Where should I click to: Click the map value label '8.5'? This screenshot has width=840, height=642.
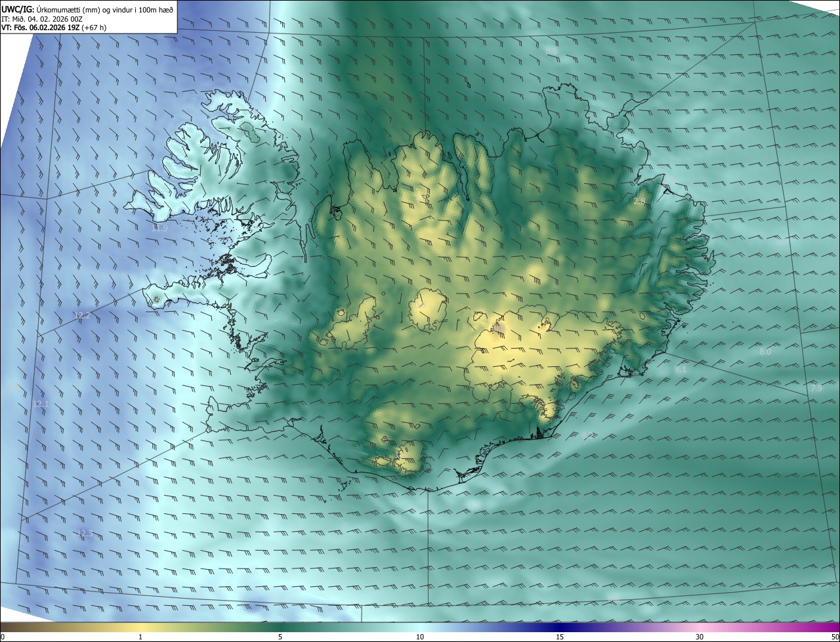click(551, 51)
